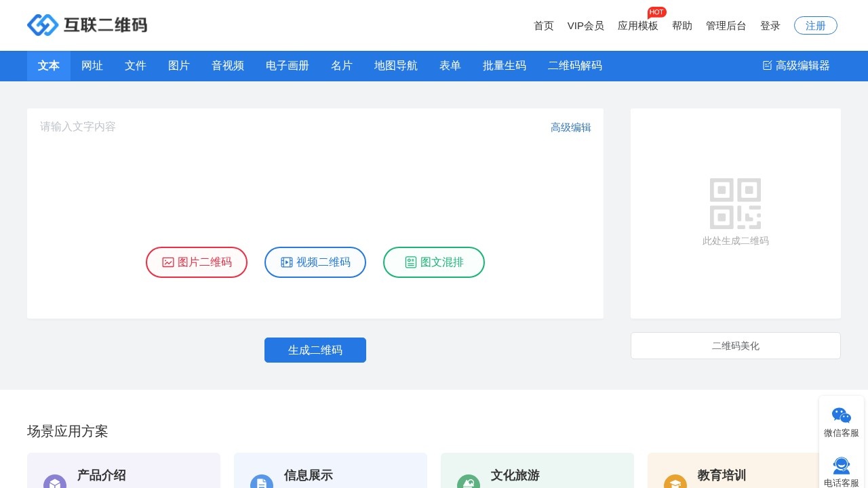Click the image icon in 图片二维码 button
Screen dimensions: 868x488
pos(168,262)
